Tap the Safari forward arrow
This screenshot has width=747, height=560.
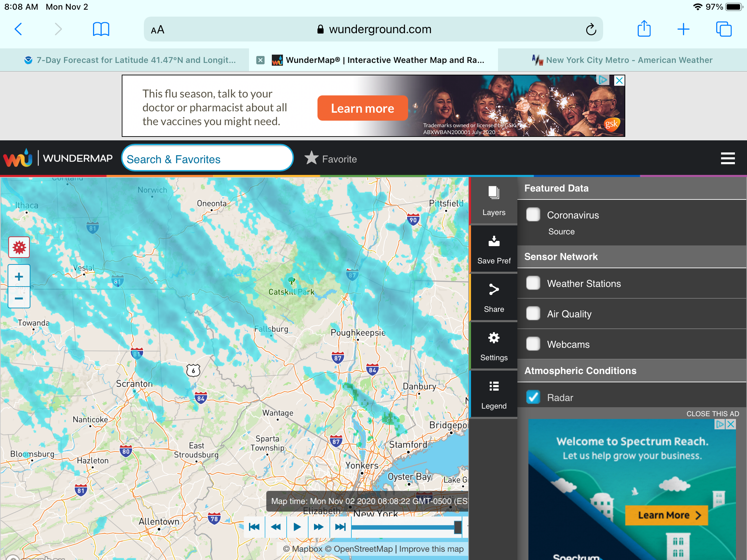[58, 29]
